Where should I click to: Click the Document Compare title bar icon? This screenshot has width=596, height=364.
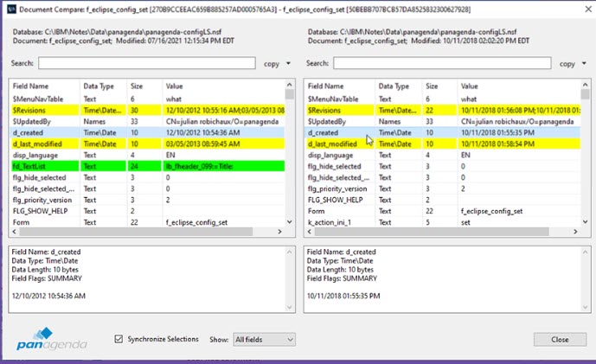tap(12, 10)
